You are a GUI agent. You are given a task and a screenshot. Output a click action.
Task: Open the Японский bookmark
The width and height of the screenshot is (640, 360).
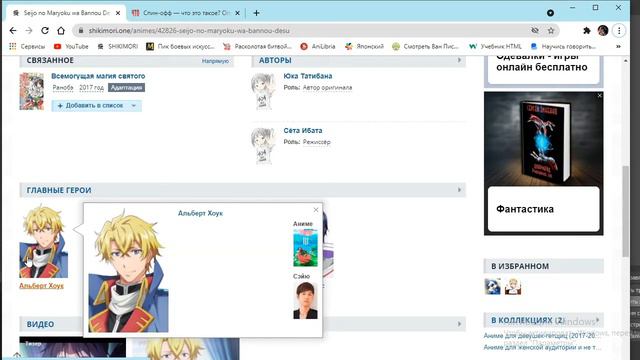pos(364,47)
